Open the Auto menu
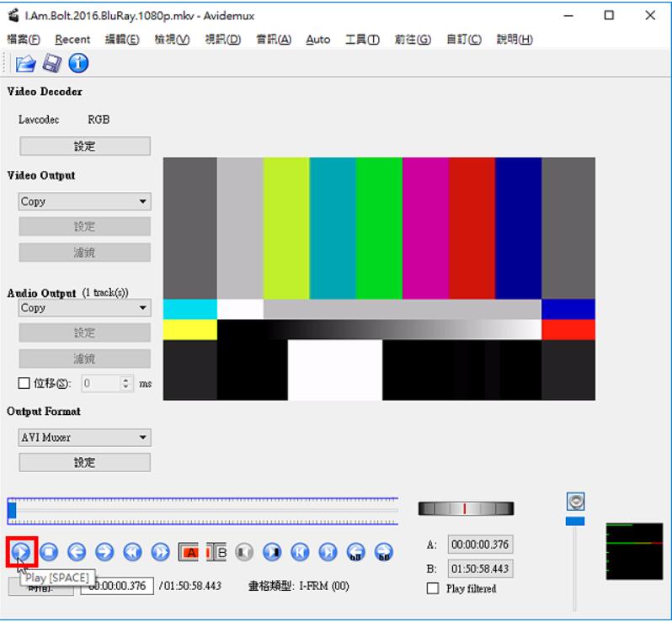Image resolution: width=672 pixels, height=622 pixels. pyautogui.click(x=318, y=40)
